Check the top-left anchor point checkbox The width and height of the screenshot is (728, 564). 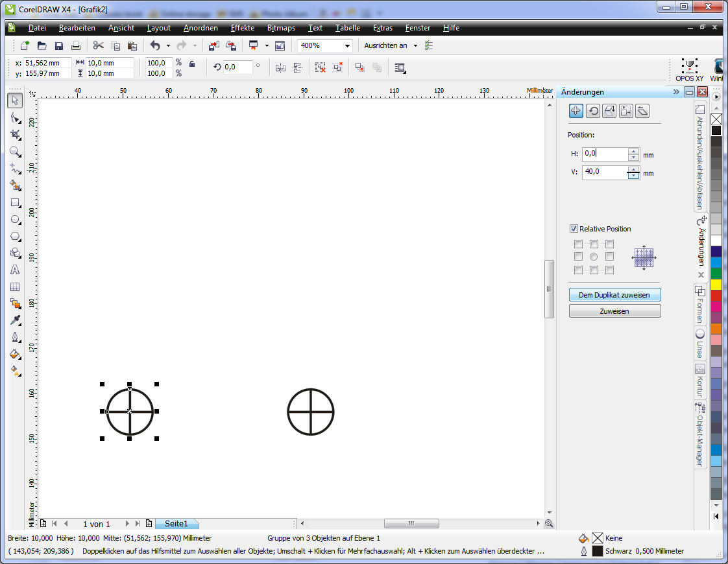coord(578,244)
